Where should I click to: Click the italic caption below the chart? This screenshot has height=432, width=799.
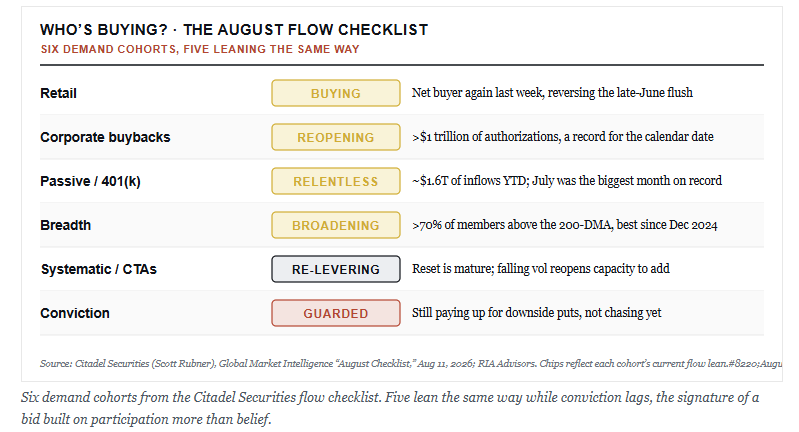click(390, 408)
